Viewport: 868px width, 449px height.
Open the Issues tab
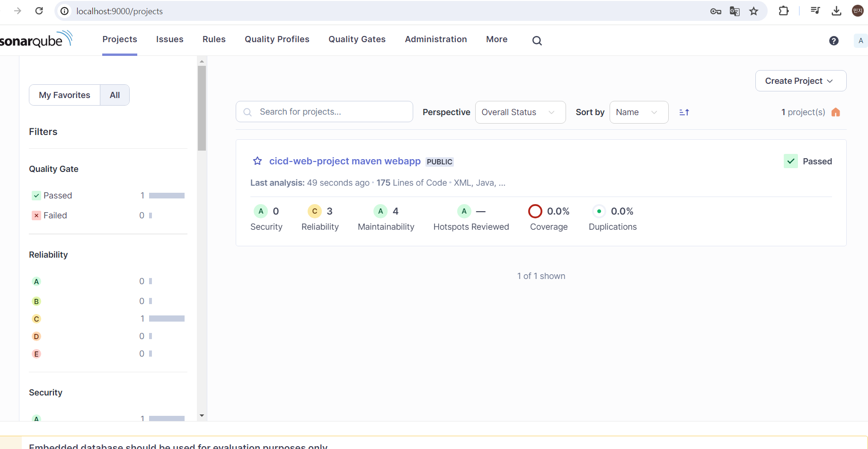[170, 39]
